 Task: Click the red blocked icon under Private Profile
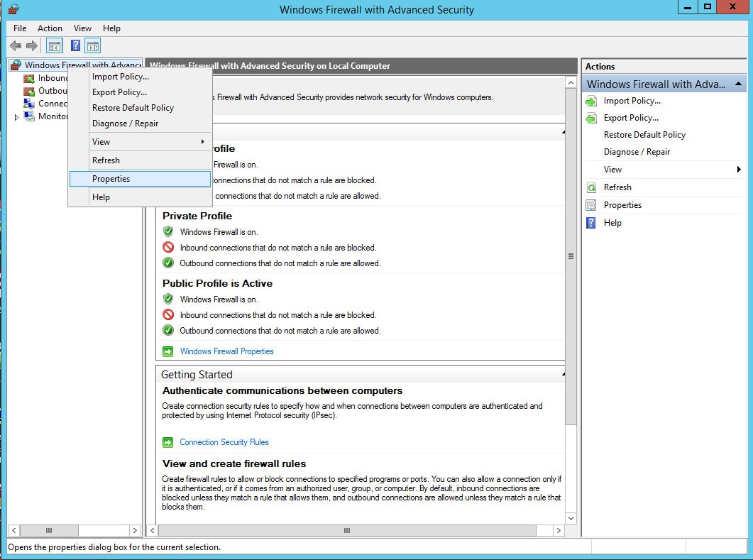click(168, 247)
